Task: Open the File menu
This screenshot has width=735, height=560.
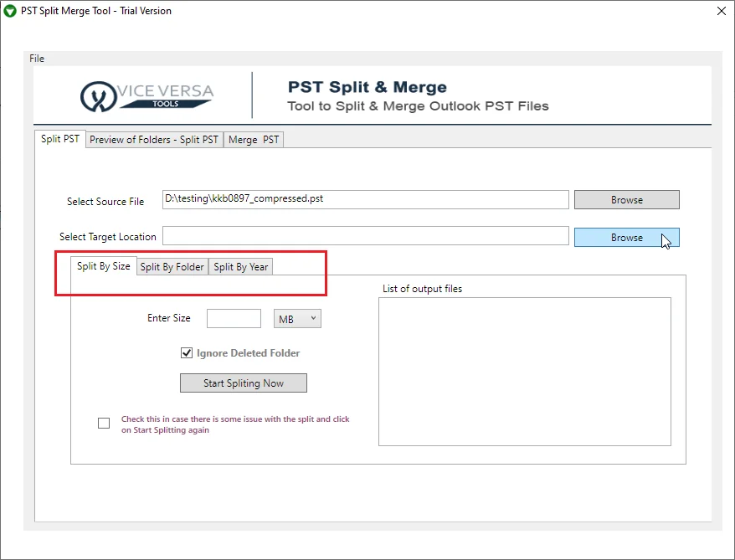Action: click(x=37, y=59)
